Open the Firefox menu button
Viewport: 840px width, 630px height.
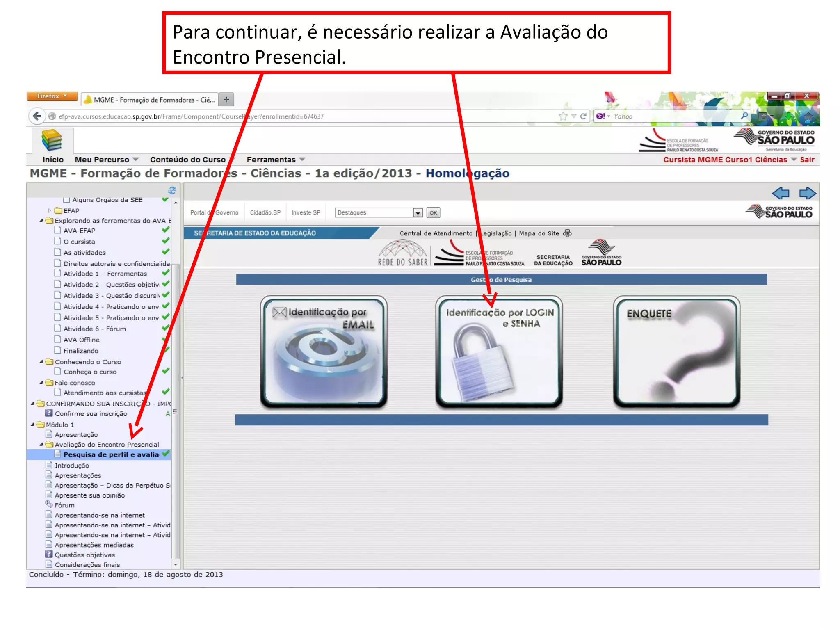(52, 96)
